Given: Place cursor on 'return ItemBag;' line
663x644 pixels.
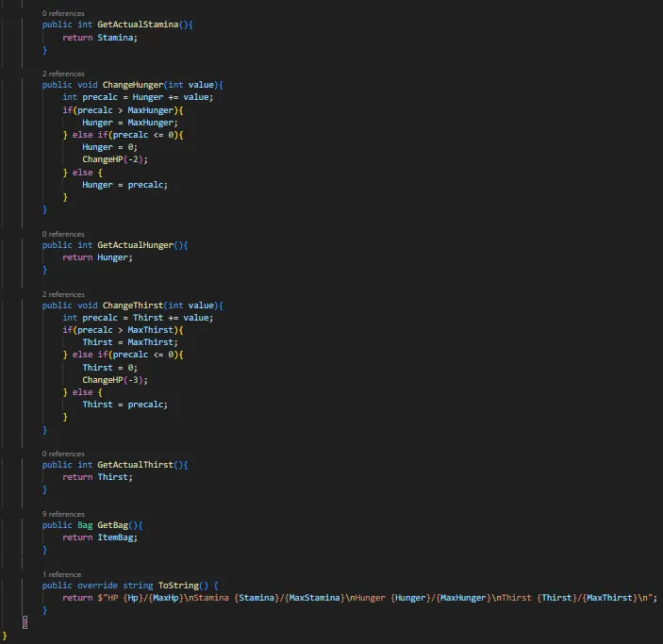Looking at the screenshot, I should (x=100, y=537).
